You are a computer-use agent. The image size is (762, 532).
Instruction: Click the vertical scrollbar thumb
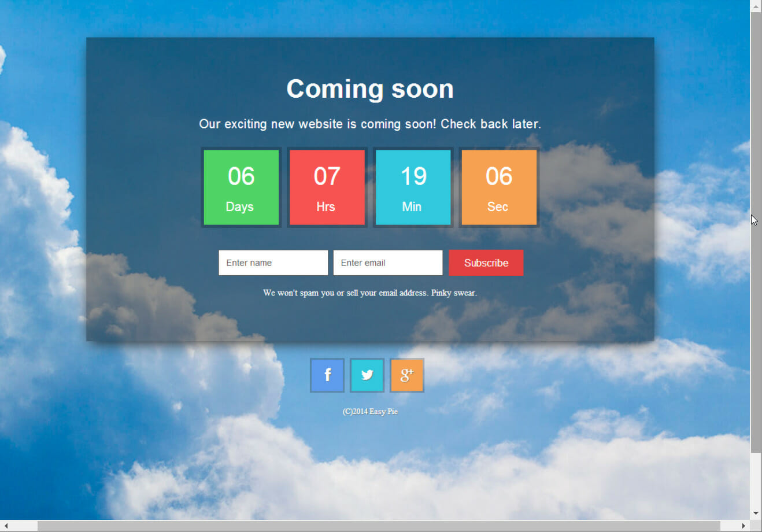click(x=756, y=231)
